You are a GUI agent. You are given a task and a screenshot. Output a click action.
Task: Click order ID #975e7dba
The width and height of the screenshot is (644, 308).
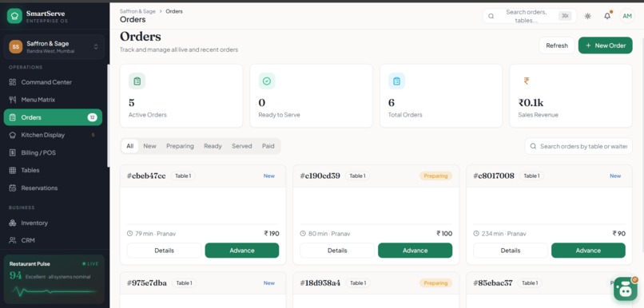(x=147, y=283)
